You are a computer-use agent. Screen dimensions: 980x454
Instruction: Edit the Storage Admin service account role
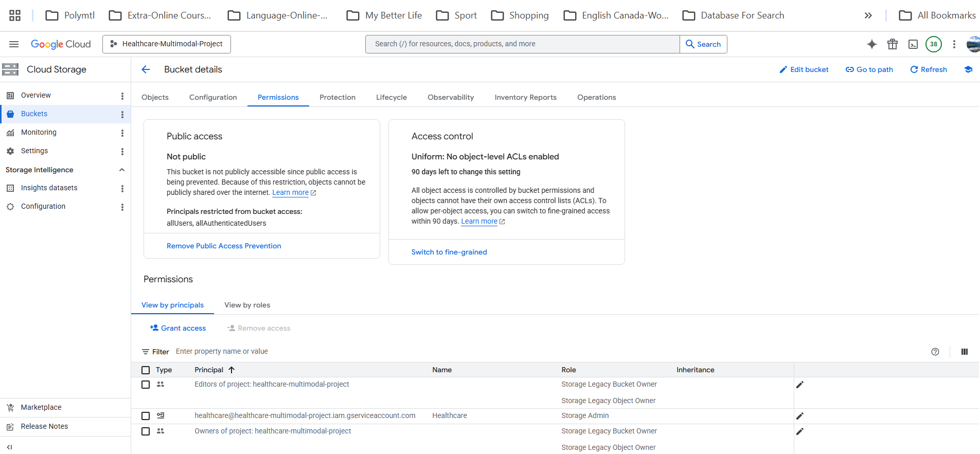[800, 416]
